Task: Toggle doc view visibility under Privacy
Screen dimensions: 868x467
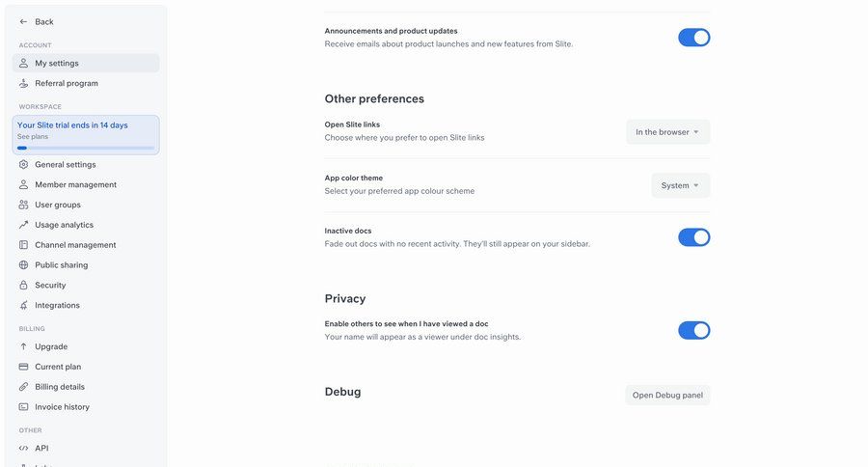Action: (693, 331)
